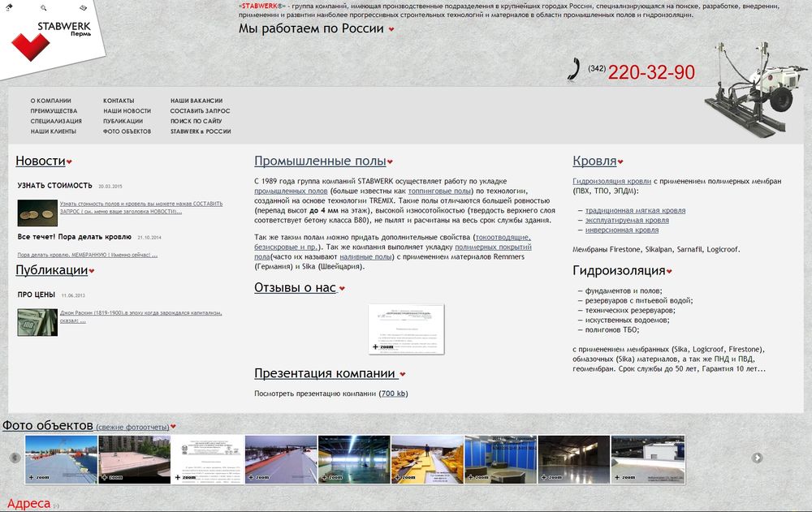Follow the Гидроизоляция кровли link
The height and width of the screenshot is (512, 812).
click(x=611, y=181)
